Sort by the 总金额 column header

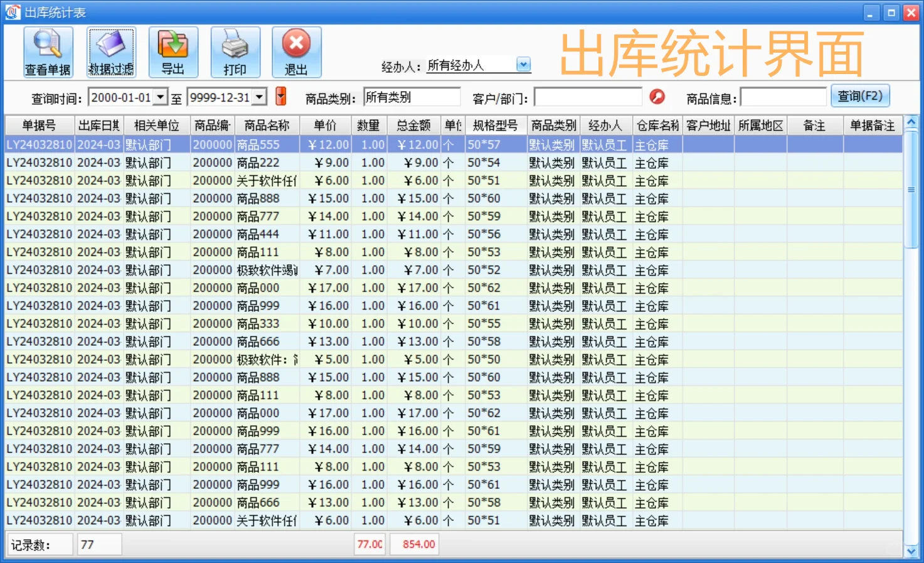(413, 125)
